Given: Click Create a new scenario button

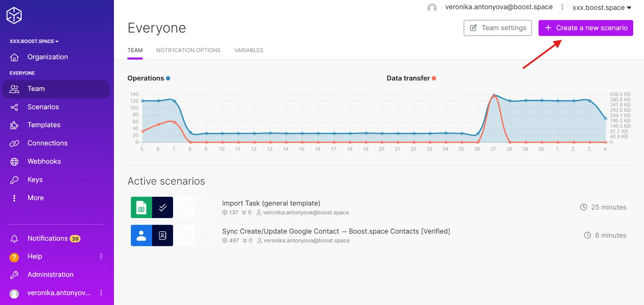Looking at the screenshot, I should (586, 28).
